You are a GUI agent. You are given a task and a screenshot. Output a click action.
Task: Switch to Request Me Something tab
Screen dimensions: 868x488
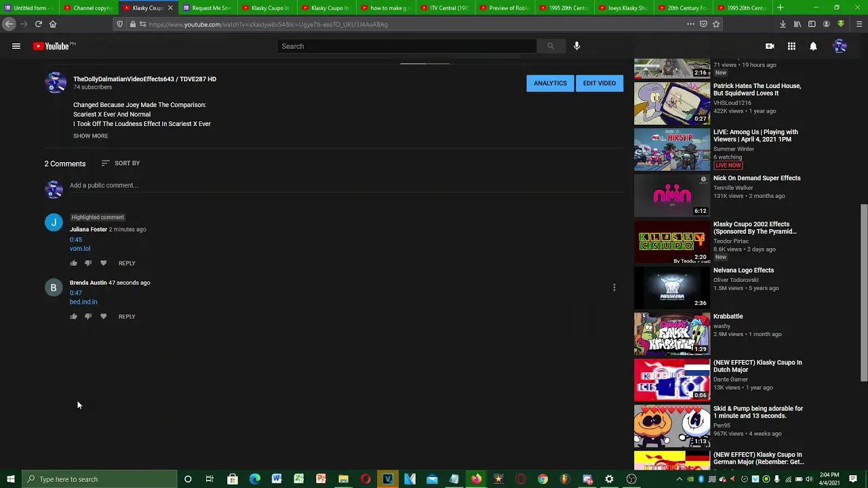[207, 7]
